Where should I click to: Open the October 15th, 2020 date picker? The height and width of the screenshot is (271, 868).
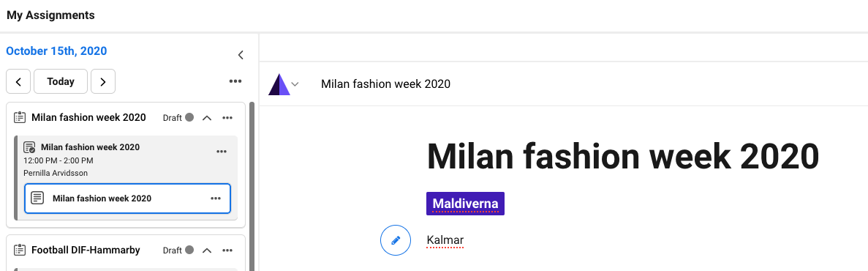point(56,51)
